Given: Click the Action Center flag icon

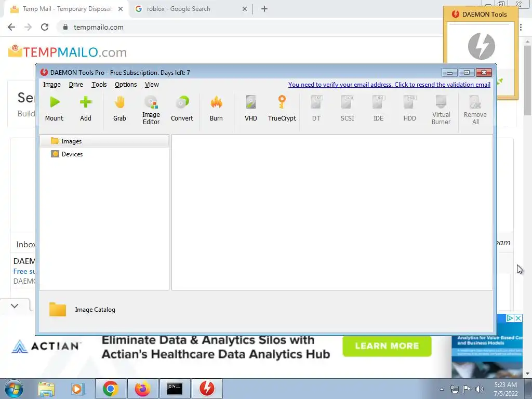Looking at the screenshot, I should coord(467,389).
